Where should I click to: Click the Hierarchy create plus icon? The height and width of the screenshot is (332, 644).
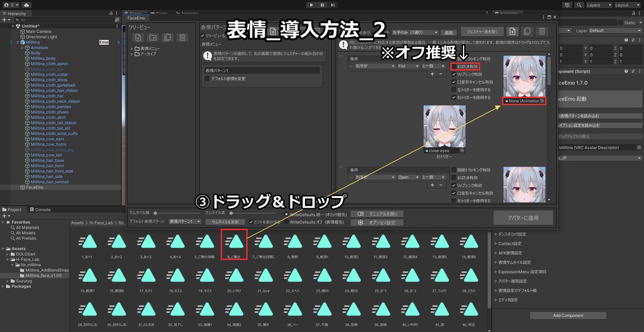coord(5,19)
